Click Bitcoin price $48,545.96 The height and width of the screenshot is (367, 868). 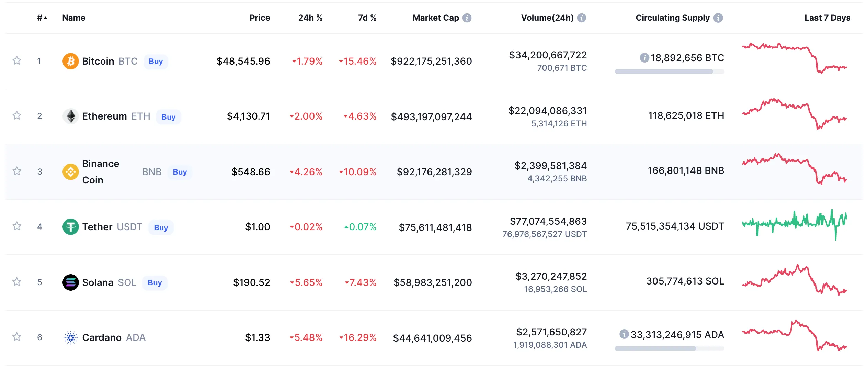[243, 61]
